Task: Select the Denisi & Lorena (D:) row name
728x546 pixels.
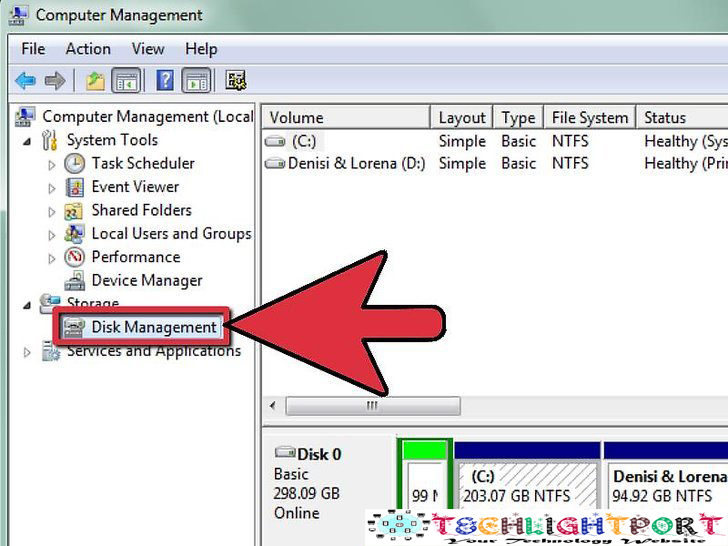Action: coord(357,163)
